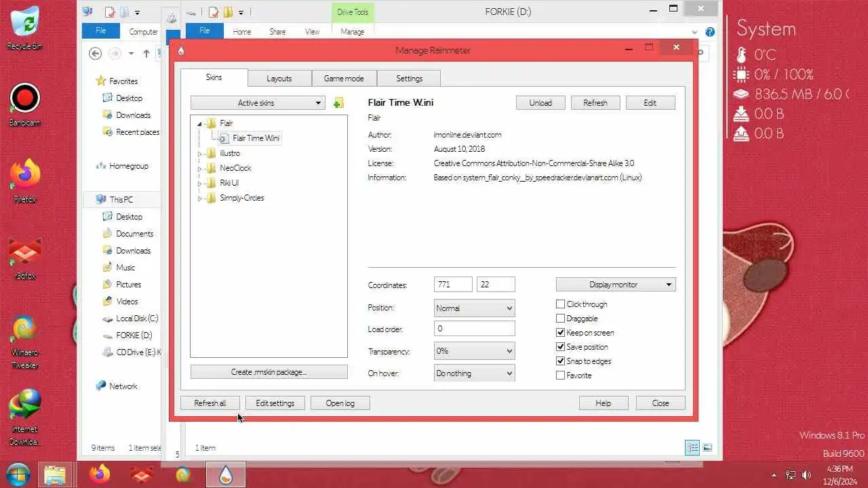Switch Explorer to details view icon
This screenshot has width=868, height=488.
tap(692, 447)
